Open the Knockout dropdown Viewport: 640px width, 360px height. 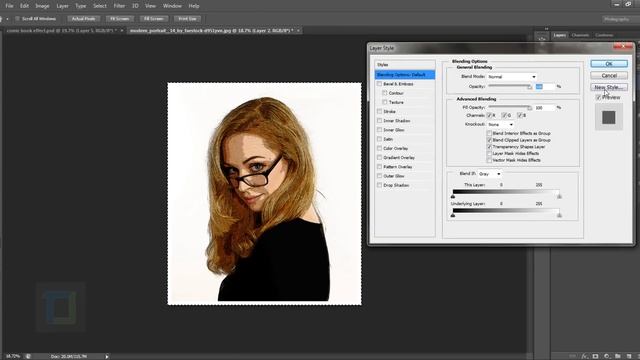500,124
